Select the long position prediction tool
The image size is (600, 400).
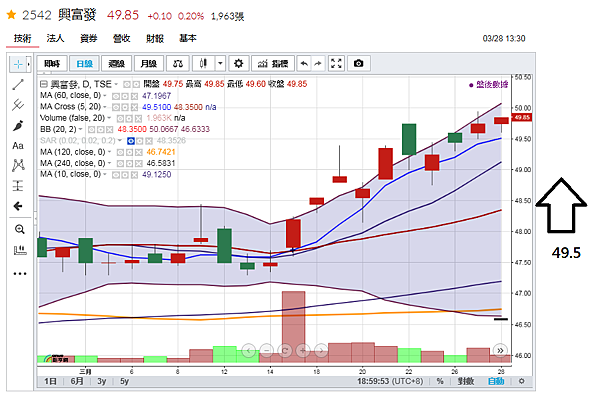pyautogui.click(x=18, y=186)
